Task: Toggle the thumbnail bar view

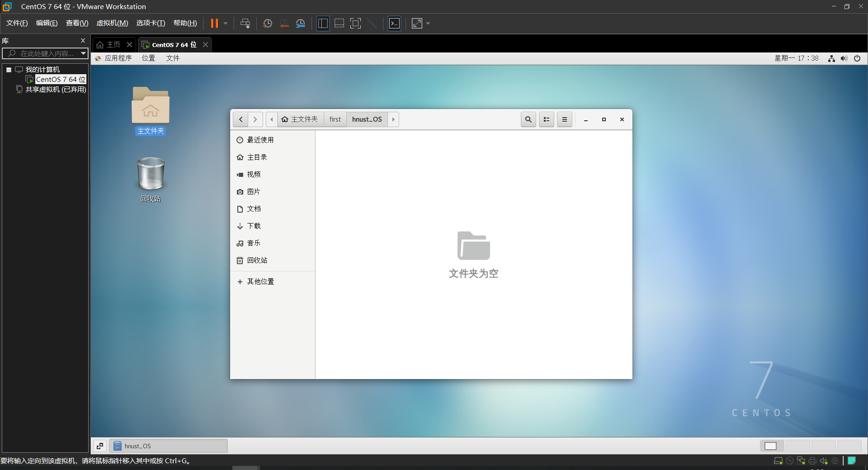Action: 339,23
